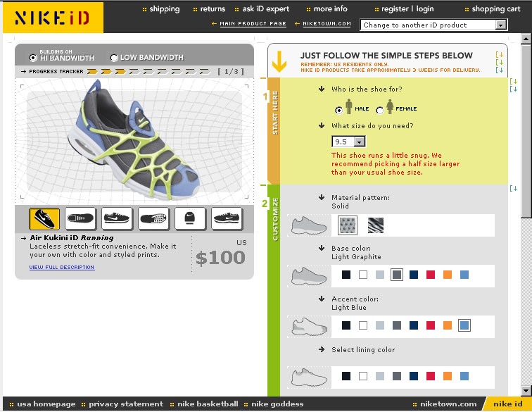
Task: Click the accent color shoe diagram icon
Action: pos(309,326)
